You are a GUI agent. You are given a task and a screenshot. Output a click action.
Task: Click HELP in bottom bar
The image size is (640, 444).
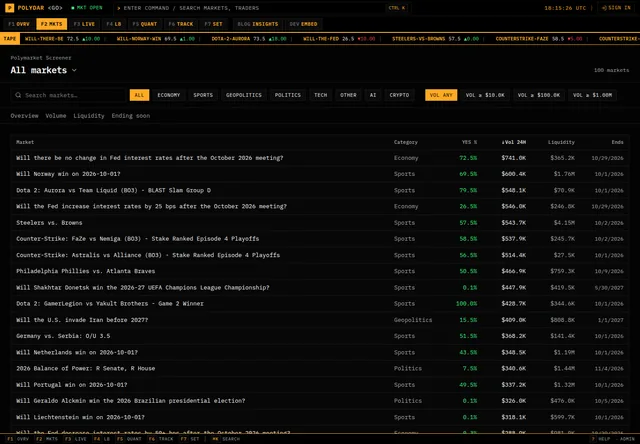click(600, 439)
